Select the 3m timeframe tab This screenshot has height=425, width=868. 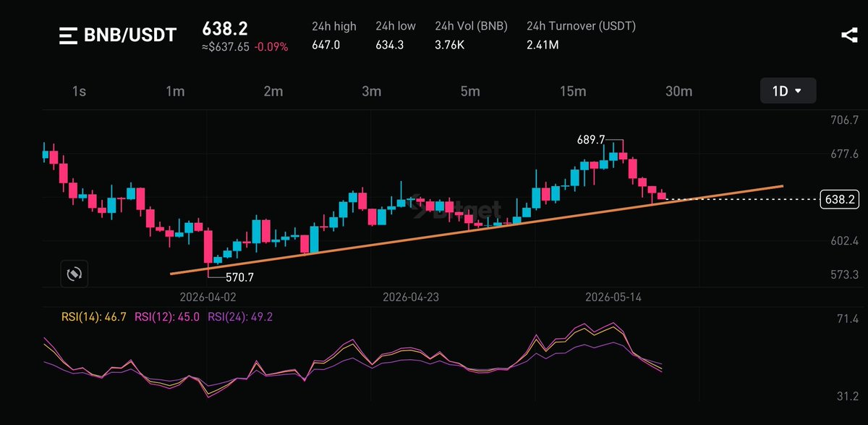[x=371, y=91]
